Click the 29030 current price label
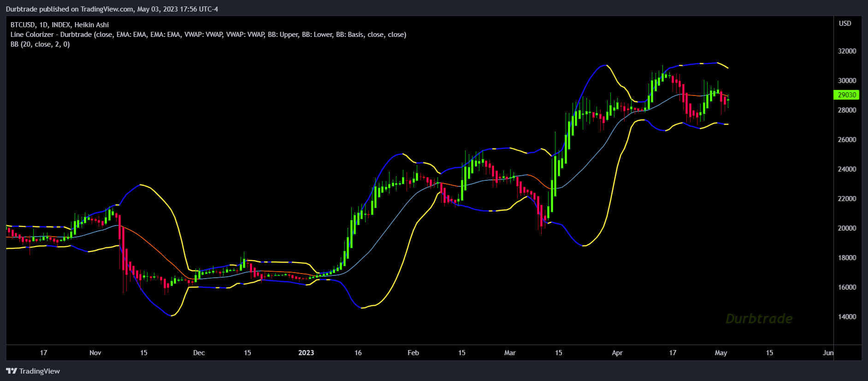 click(847, 95)
